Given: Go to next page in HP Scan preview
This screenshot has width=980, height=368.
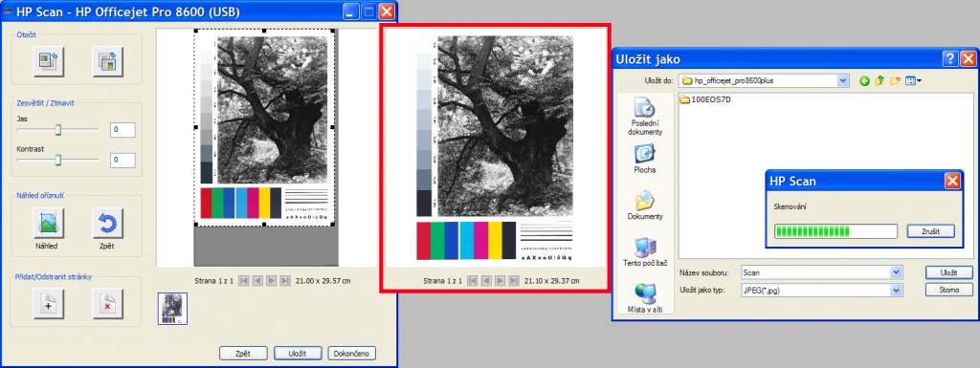Looking at the screenshot, I should point(271,281).
